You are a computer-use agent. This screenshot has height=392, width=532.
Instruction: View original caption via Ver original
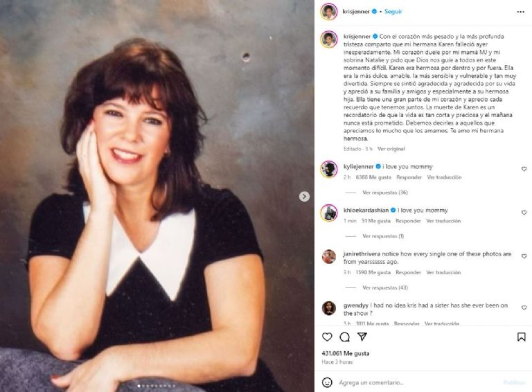(391, 149)
